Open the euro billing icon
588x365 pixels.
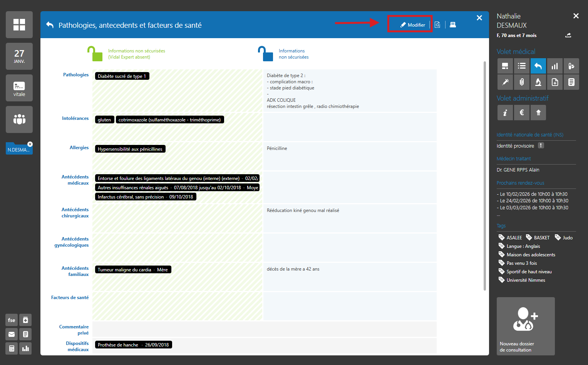tap(522, 113)
